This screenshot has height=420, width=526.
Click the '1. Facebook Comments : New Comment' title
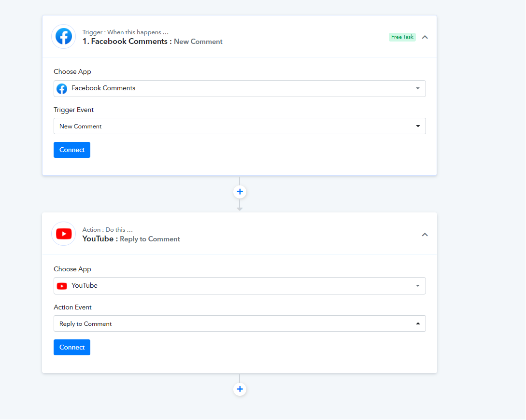(x=152, y=42)
